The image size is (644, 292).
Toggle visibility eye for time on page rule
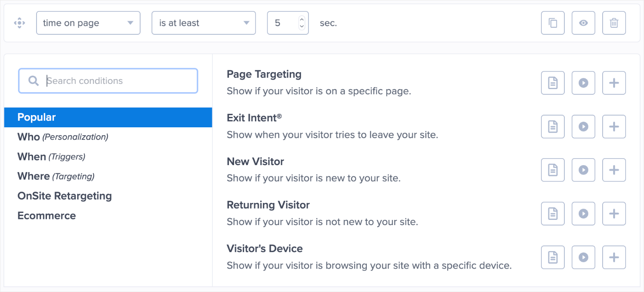click(x=583, y=23)
